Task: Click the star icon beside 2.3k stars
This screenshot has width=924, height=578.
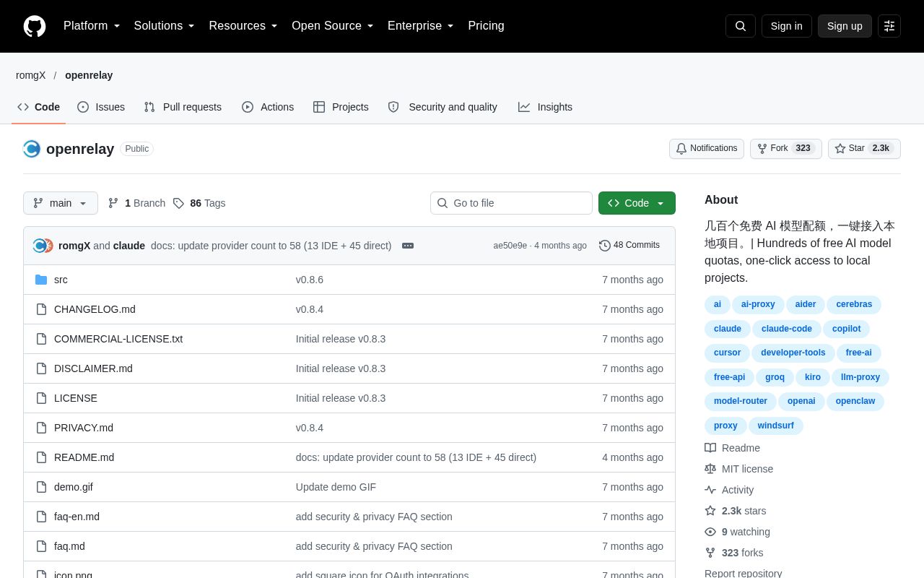Action: point(710,511)
